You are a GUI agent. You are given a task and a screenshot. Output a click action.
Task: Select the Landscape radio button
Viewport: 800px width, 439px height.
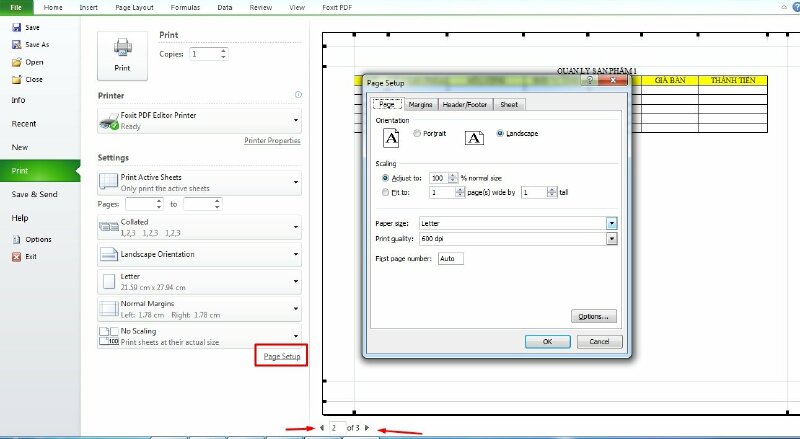coord(500,133)
